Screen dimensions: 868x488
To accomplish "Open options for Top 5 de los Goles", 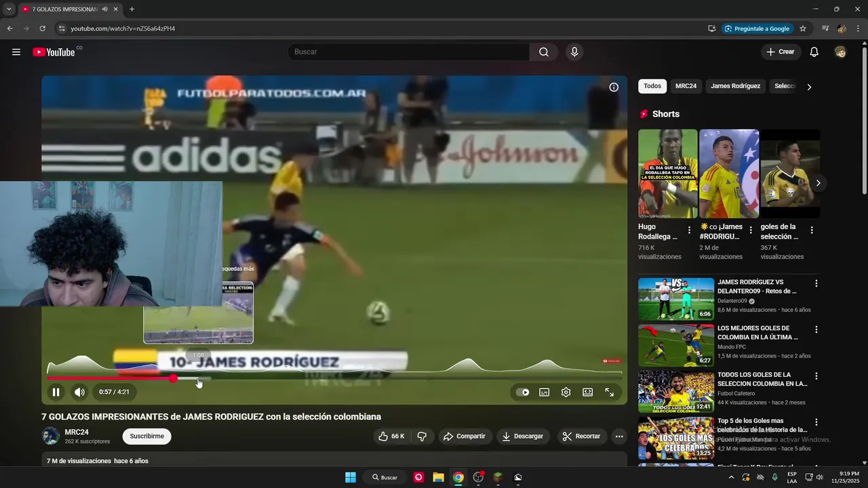I will pos(816,422).
